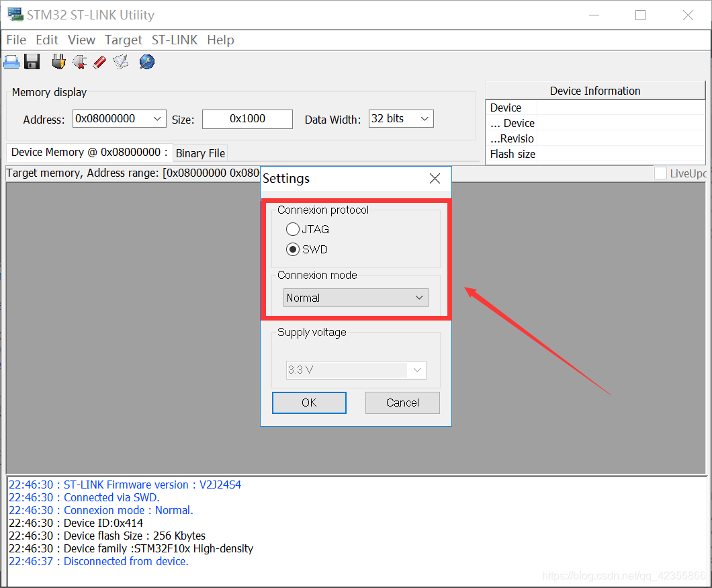Click log line 'Device family :STM32F10x High-density'
712x588 pixels.
click(131, 548)
